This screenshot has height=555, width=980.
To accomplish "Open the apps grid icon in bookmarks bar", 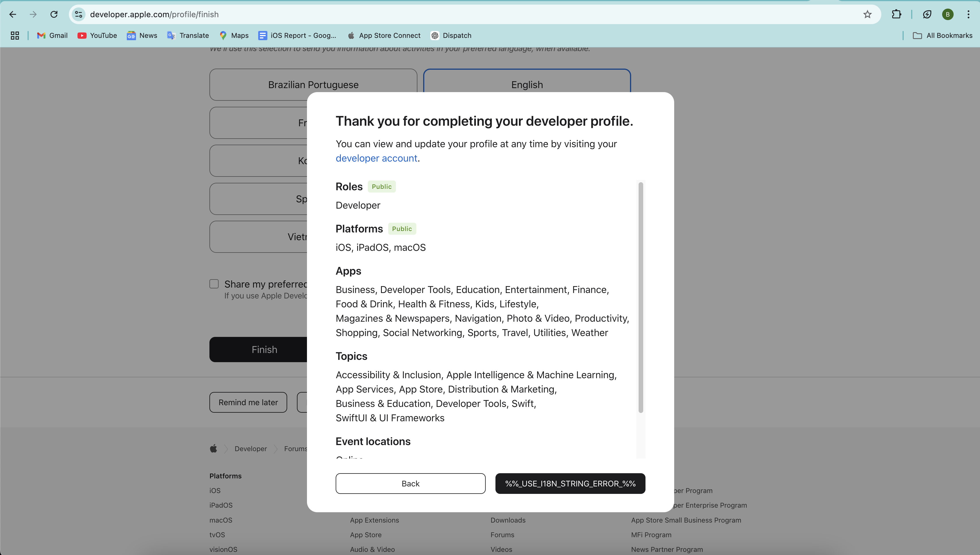I will click(15, 36).
